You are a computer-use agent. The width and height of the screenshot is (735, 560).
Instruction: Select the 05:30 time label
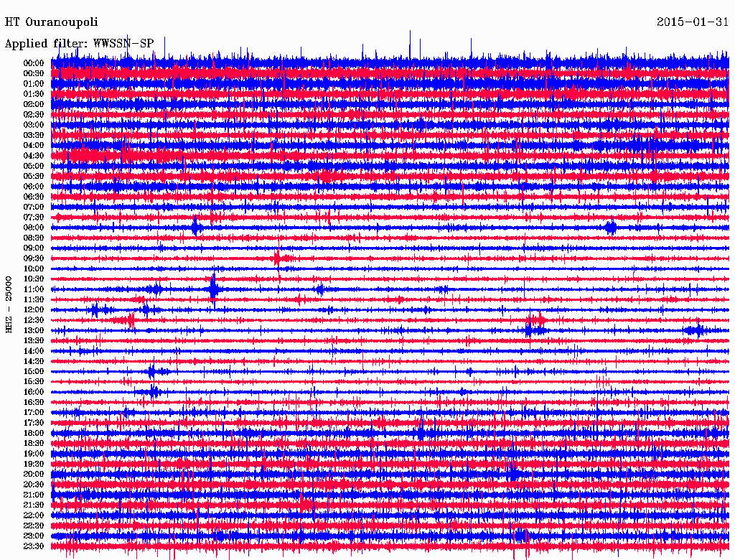34,177
